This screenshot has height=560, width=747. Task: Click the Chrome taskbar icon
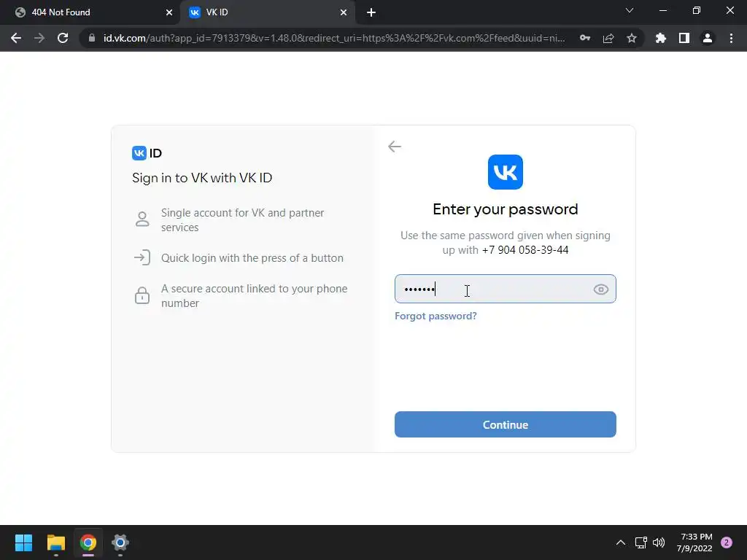[88, 542]
